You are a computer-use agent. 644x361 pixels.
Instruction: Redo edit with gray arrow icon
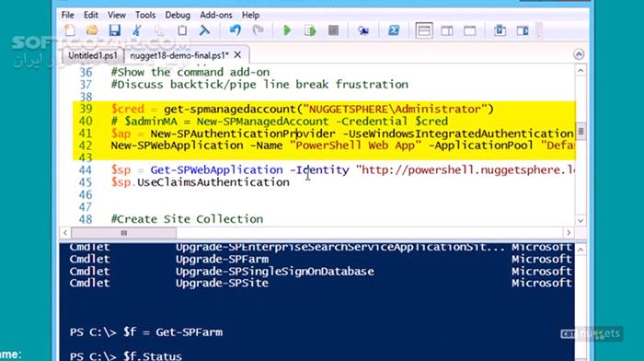click(258, 30)
